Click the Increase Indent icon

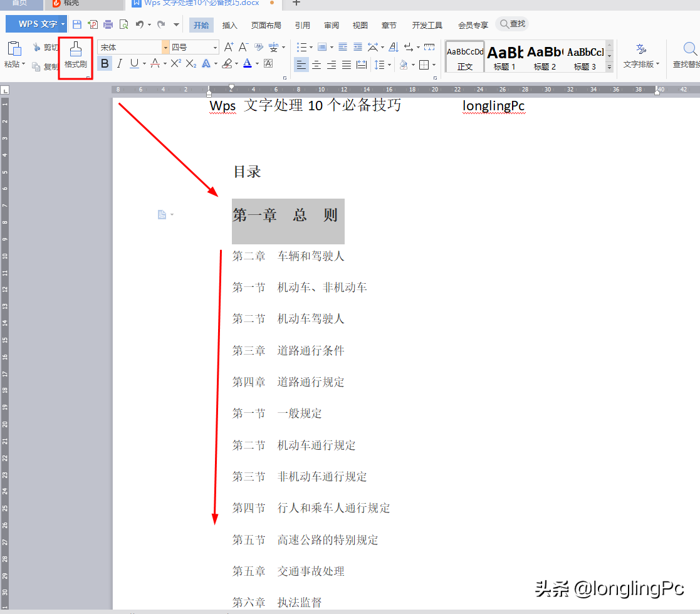[358, 47]
